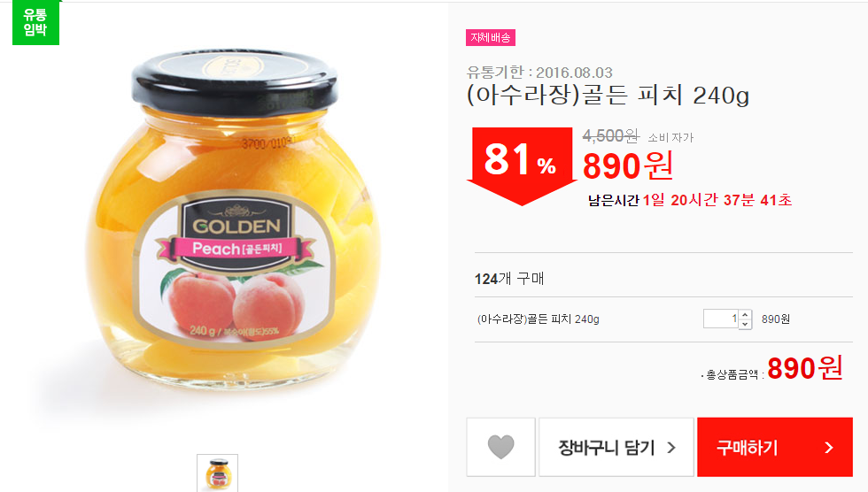868x492 pixels.
Task: Increase quantity with the up stepper arrow
Action: (x=745, y=314)
